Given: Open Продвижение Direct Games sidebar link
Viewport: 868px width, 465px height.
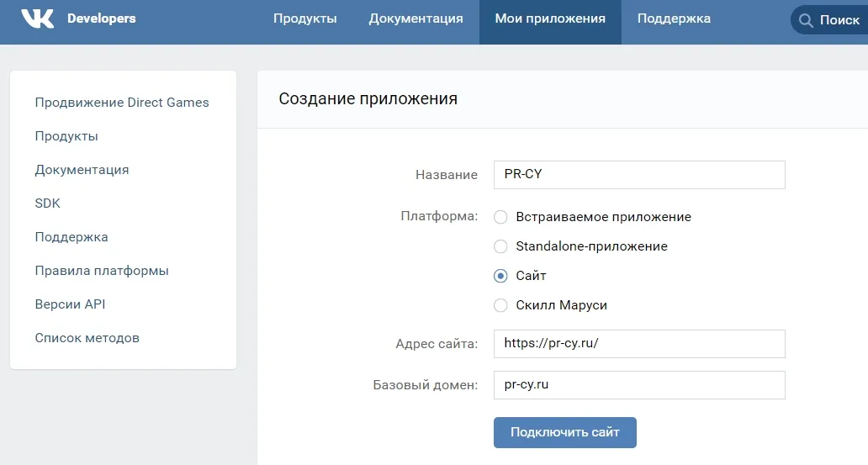Looking at the screenshot, I should [x=122, y=103].
